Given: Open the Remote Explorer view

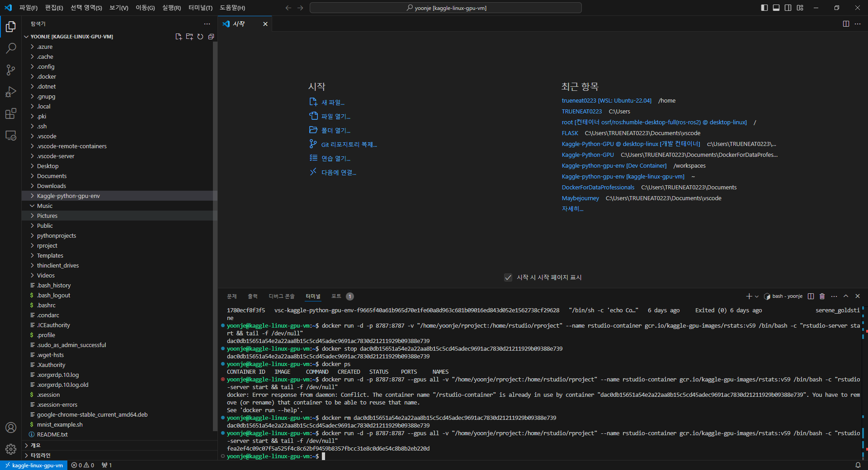Looking at the screenshot, I should click(x=11, y=135).
